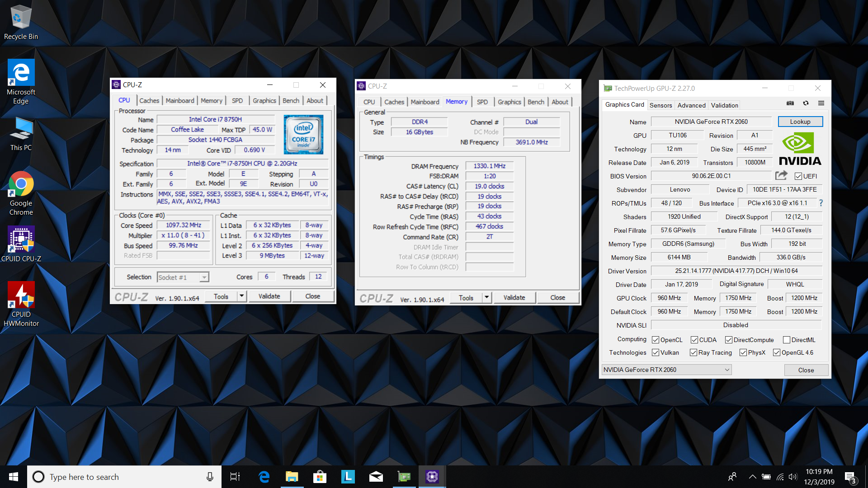Image resolution: width=868 pixels, height=488 pixels.
Task: Take GPU-Z screenshot with camera icon
Action: coord(790,103)
